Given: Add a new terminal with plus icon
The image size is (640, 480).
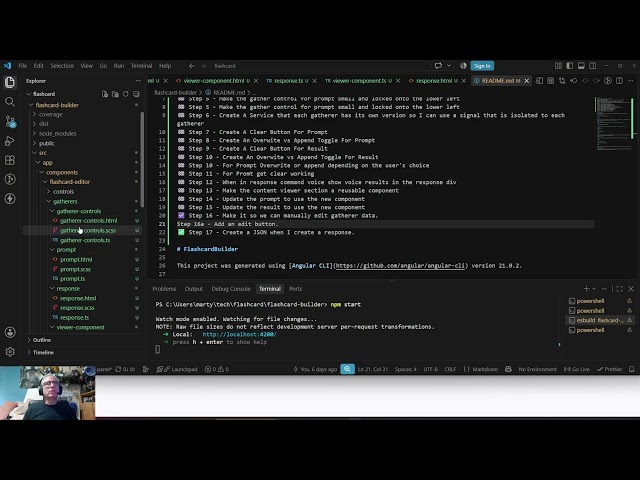Looking at the screenshot, I should pos(586,289).
